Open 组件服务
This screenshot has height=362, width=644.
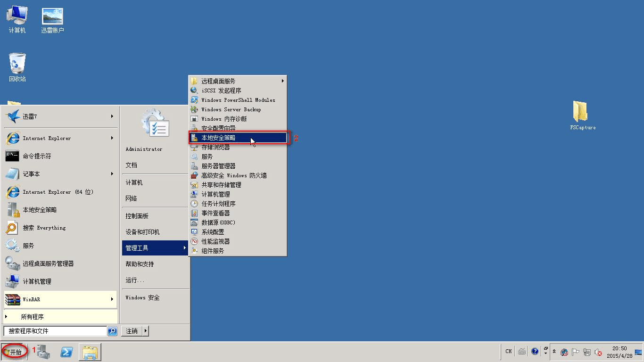click(x=238, y=251)
